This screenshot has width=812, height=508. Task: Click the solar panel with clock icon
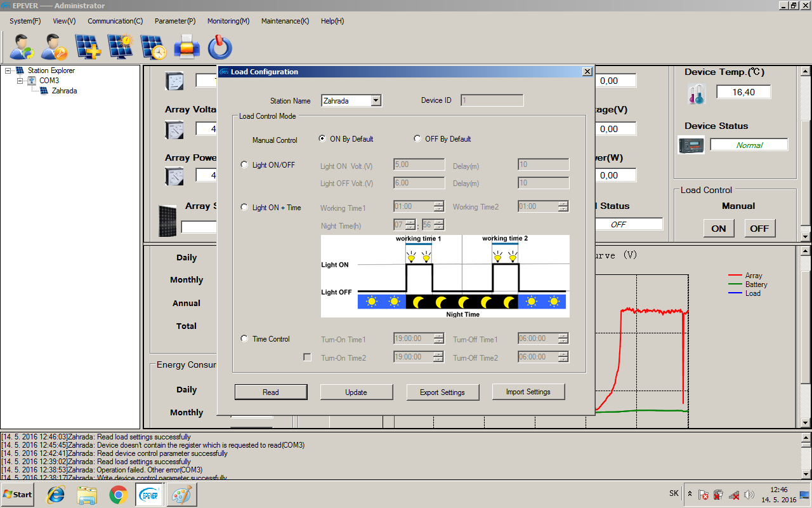[x=154, y=47]
